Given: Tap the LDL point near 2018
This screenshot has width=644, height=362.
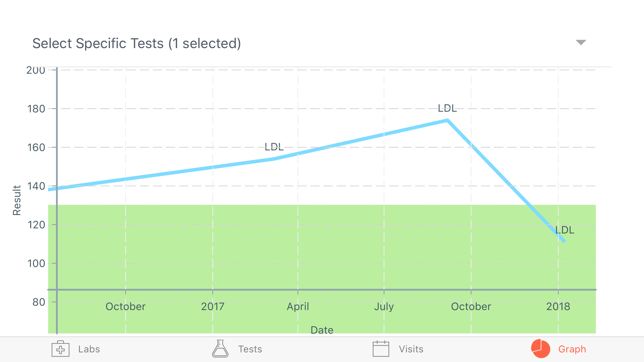Looking at the screenshot, I should click(565, 230).
